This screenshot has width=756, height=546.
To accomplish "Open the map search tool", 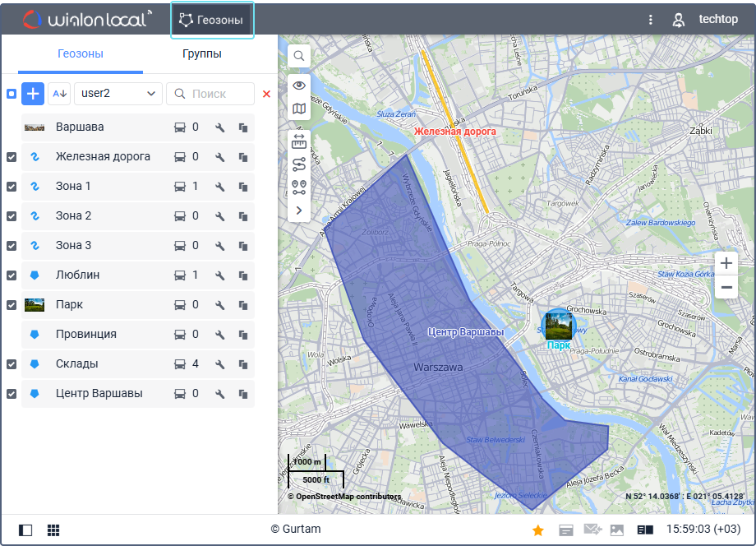I will [x=299, y=56].
